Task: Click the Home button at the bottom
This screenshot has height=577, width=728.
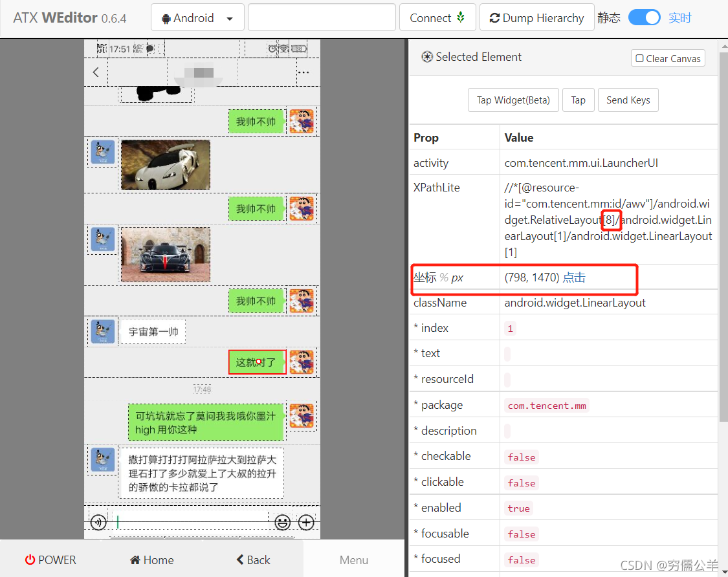Action: click(x=152, y=560)
